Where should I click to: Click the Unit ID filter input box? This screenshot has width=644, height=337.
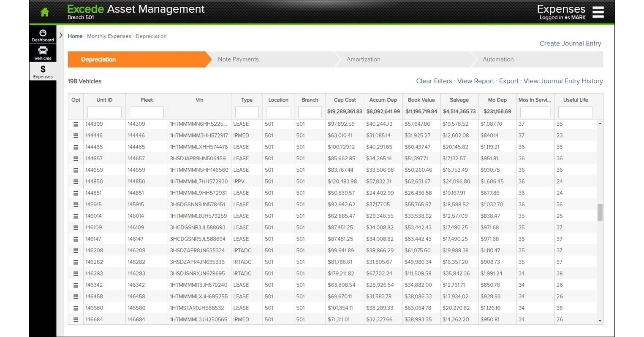(x=104, y=112)
